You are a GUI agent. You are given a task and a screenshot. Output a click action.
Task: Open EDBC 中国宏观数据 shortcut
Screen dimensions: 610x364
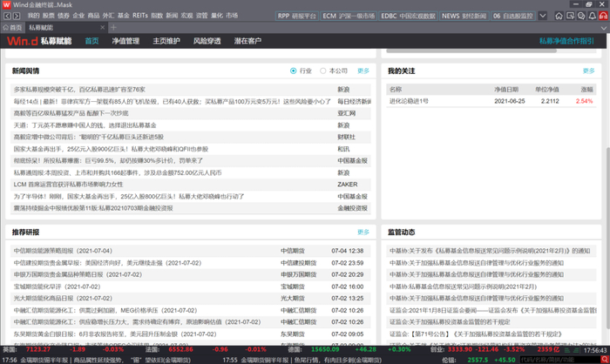[408, 16]
